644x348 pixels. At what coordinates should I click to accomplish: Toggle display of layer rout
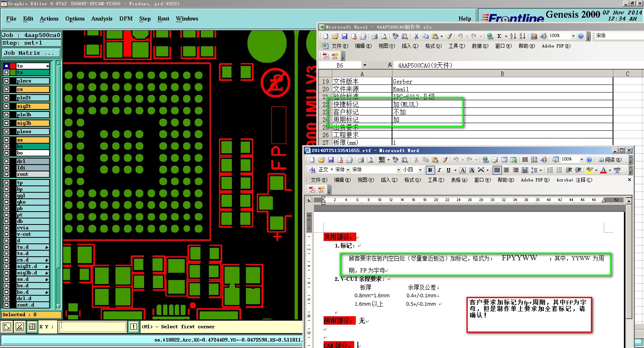coord(6,174)
